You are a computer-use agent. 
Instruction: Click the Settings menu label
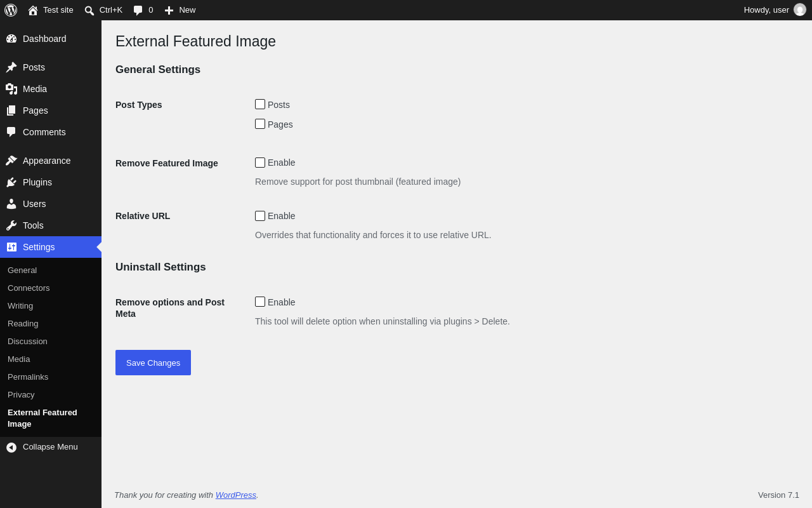coord(39,247)
